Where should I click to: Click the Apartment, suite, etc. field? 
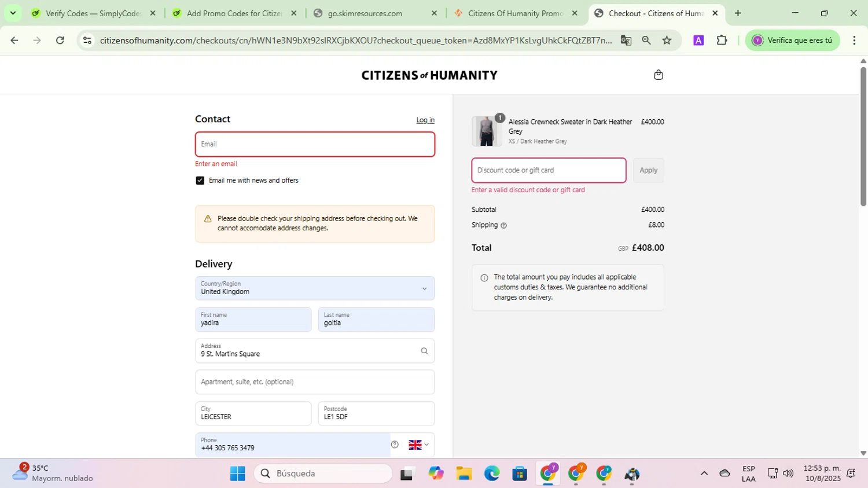tap(315, 382)
